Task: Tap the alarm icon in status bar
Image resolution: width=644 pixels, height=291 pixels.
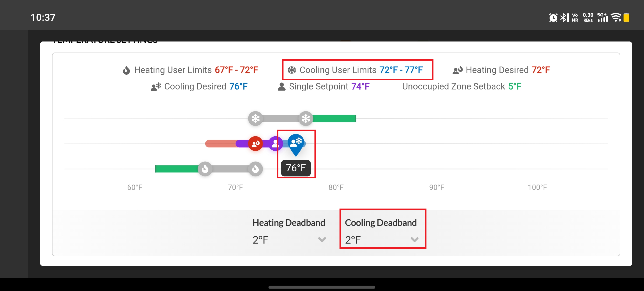Action: (553, 18)
